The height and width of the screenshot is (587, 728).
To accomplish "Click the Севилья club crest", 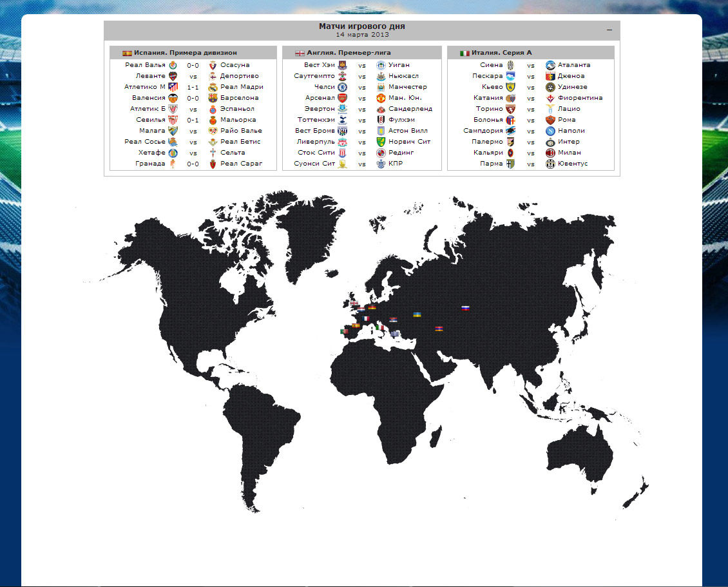I will coord(173,120).
